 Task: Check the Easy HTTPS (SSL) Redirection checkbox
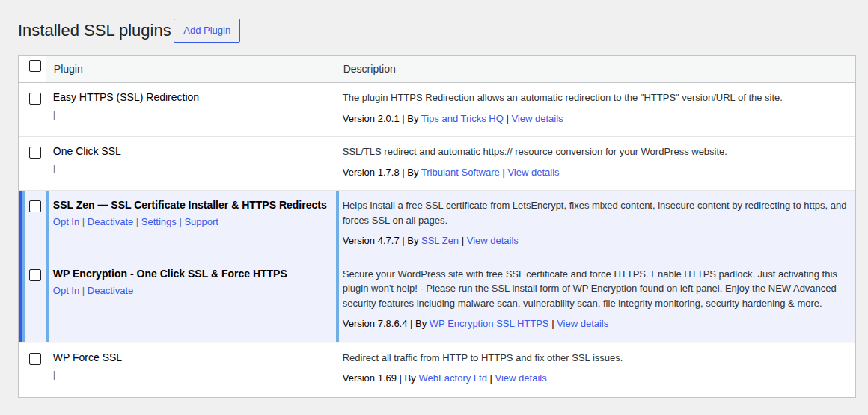[x=35, y=99]
